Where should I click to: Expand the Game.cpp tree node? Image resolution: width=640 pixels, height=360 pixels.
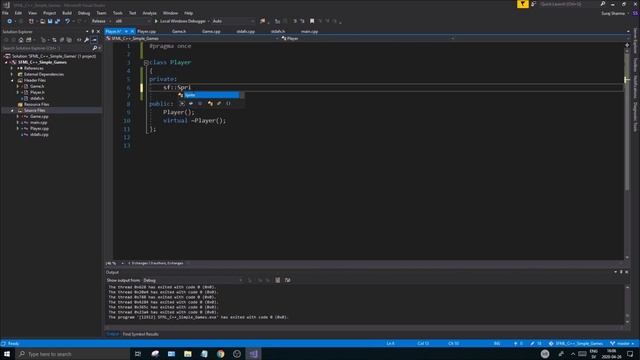tap(18, 116)
